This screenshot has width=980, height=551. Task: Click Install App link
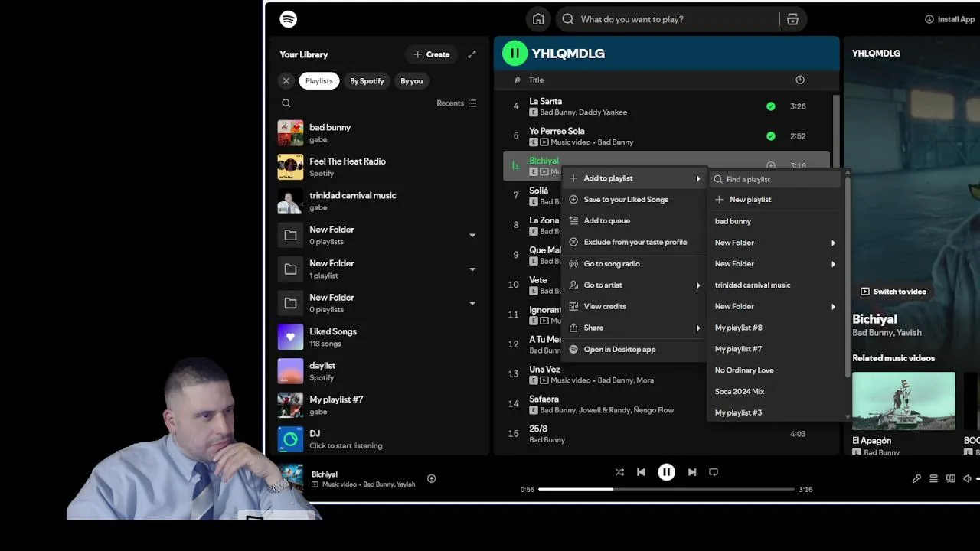pos(949,19)
